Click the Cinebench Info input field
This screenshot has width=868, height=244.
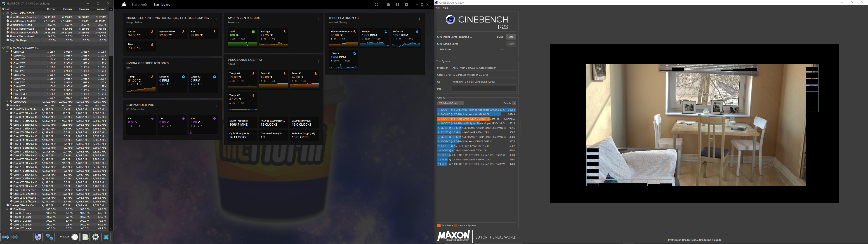484,89
